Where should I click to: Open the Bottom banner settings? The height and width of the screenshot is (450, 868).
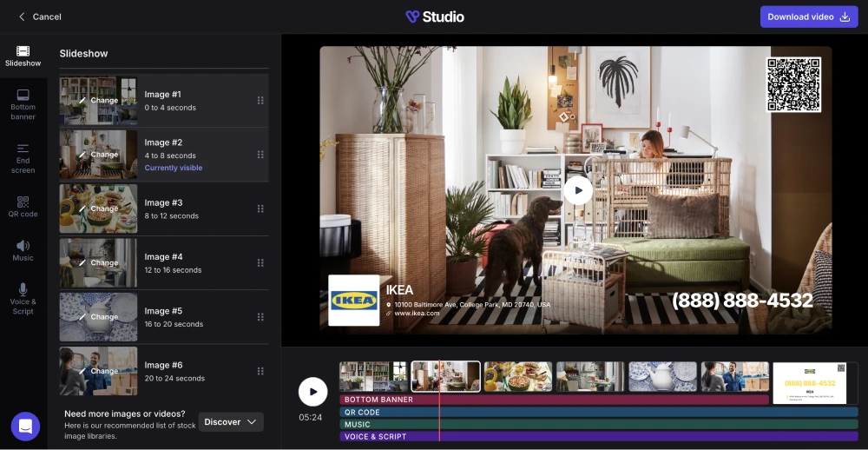[x=23, y=103]
